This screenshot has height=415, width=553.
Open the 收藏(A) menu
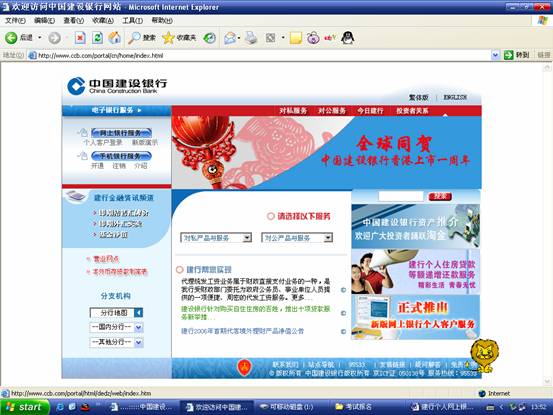(103, 20)
